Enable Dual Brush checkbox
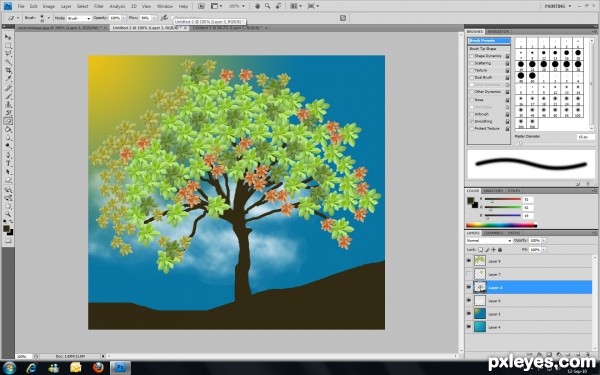600x375 pixels. coord(471,78)
